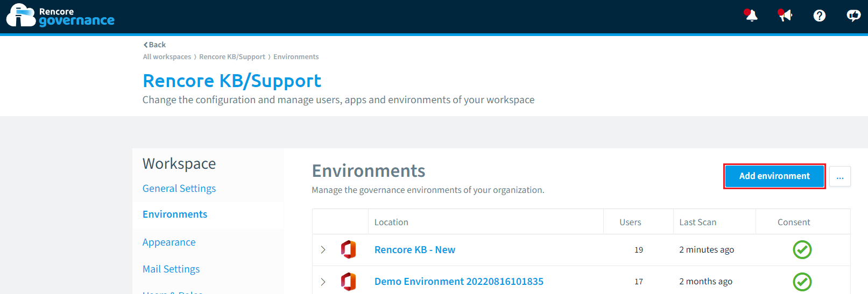Click the Rencore KB/Support page title
The width and height of the screenshot is (868, 294).
click(x=232, y=81)
